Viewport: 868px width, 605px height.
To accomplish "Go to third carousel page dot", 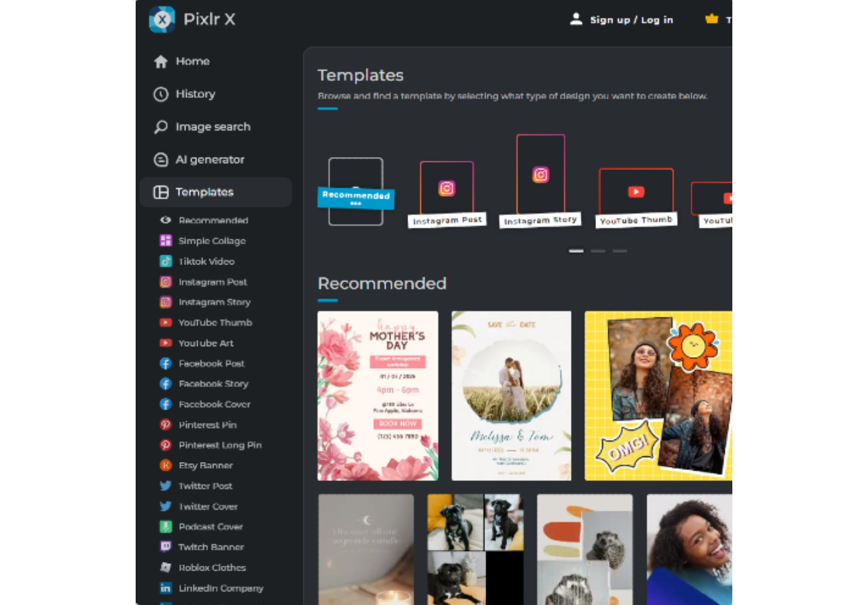I will 620,251.
